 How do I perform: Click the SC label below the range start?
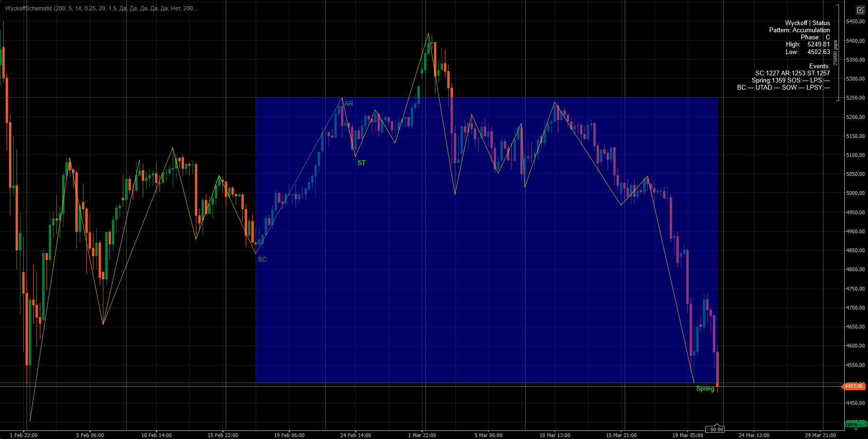(262, 259)
